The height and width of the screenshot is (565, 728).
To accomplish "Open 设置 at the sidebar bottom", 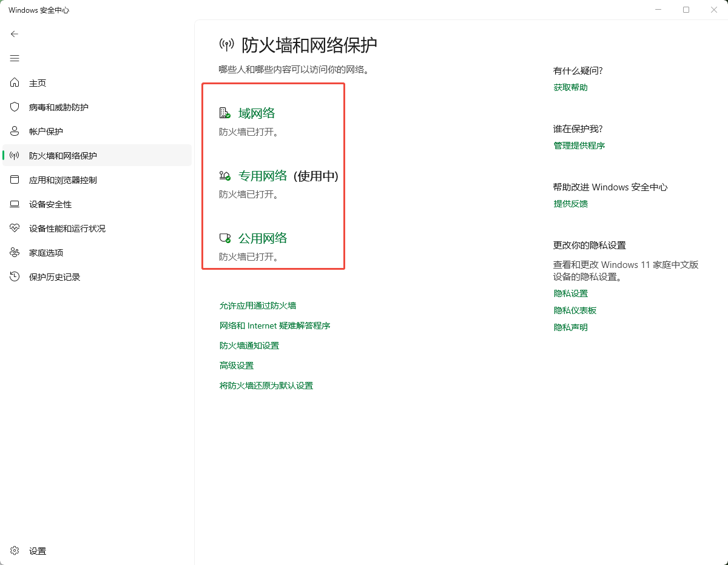I will (x=97, y=550).
